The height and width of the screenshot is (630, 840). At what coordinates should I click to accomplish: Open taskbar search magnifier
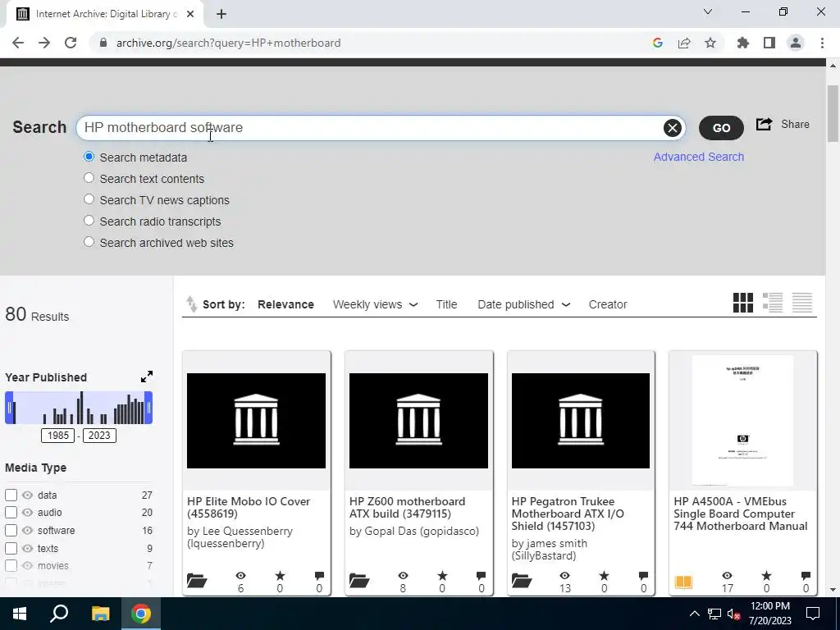[x=59, y=614]
